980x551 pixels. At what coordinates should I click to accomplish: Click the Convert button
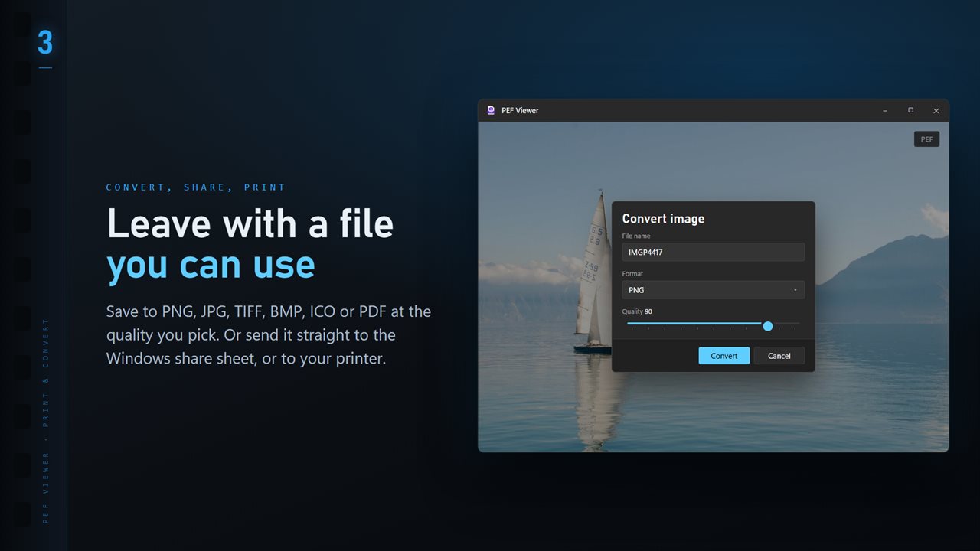tap(724, 356)
